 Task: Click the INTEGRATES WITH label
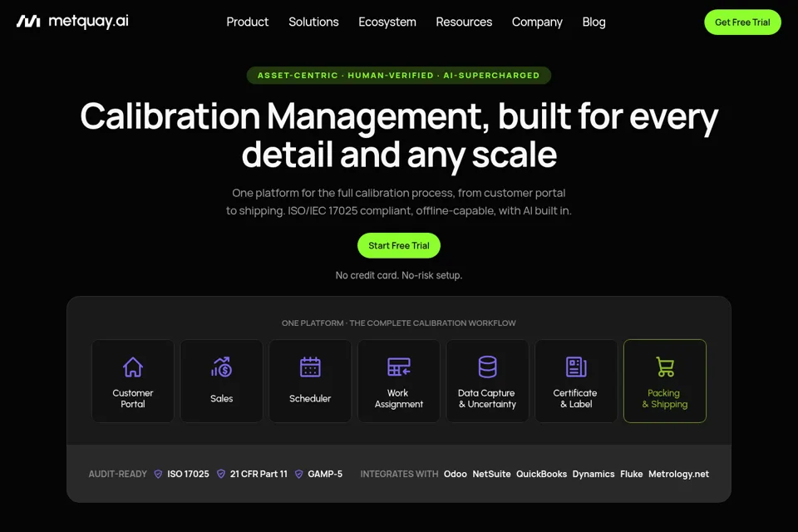pos(400,474)
